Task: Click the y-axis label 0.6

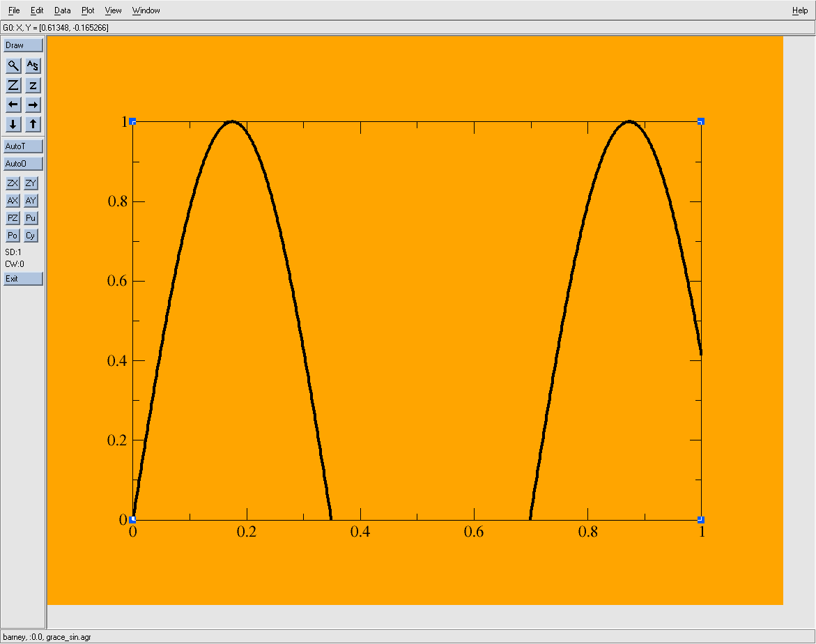Action: (x=117, y=281)
